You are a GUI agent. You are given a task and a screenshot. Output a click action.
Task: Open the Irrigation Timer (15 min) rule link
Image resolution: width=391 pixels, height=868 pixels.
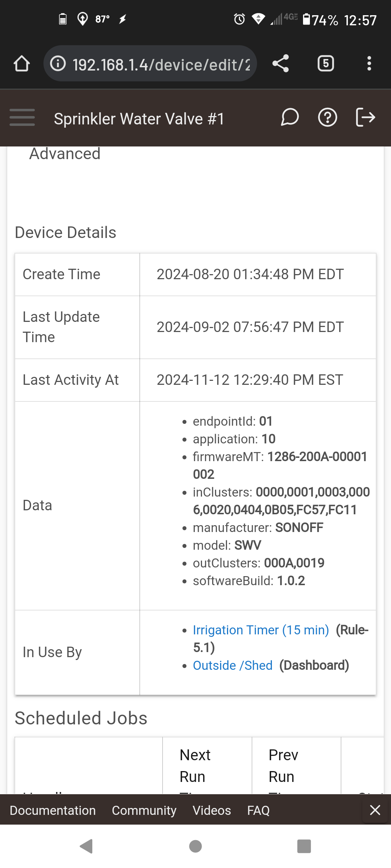tap(261, 630)
